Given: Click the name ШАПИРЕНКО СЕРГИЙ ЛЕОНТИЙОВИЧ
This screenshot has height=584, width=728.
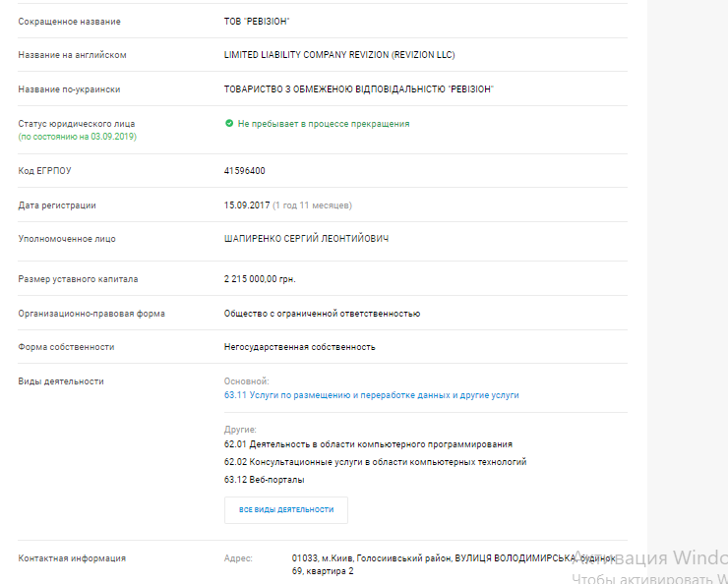Looking at the screenshot, I should 306,239.
